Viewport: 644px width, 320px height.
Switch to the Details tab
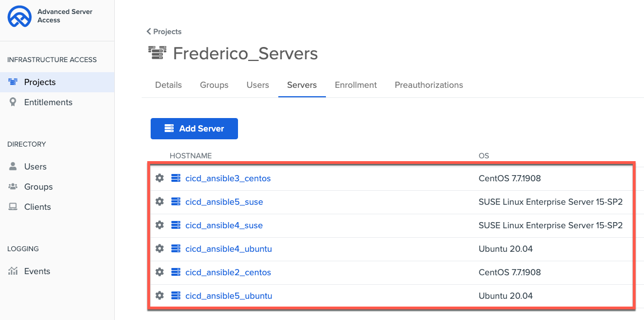point(169,85)
